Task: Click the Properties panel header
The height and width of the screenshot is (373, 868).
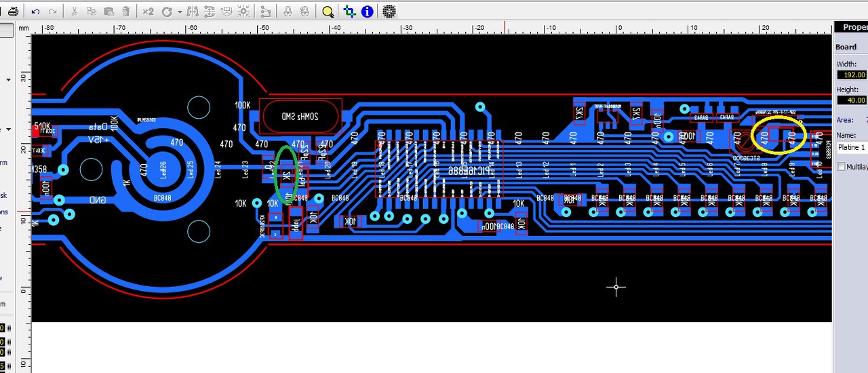Action: coord(850,27)
